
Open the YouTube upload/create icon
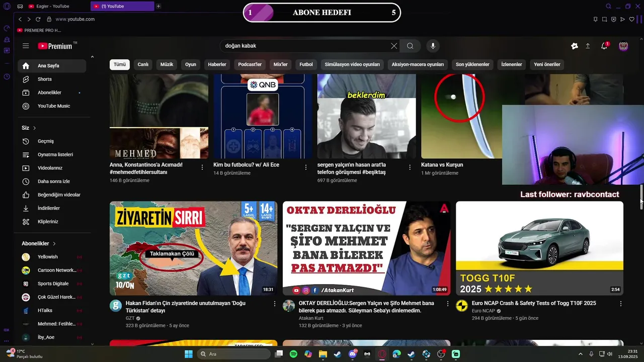pos(588,46)
